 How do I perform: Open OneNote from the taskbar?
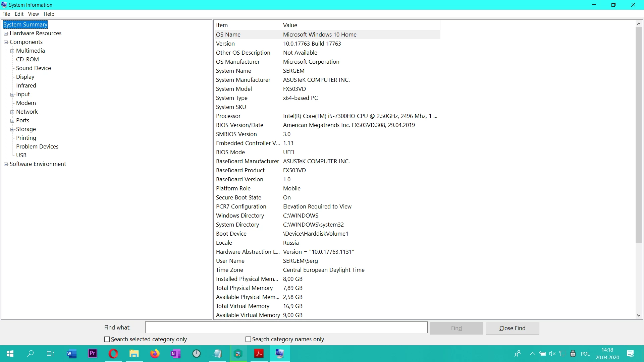[x=175, y=354]
